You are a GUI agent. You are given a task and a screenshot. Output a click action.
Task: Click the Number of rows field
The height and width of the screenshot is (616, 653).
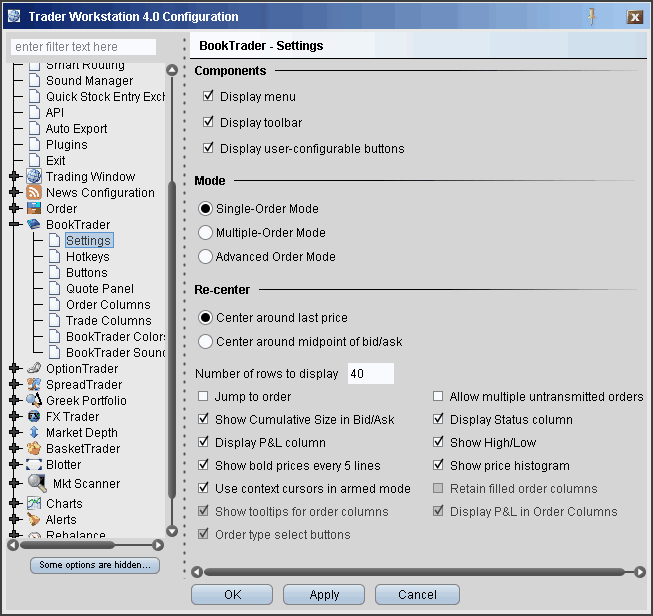pyautogui.click(x=371, y=373)
